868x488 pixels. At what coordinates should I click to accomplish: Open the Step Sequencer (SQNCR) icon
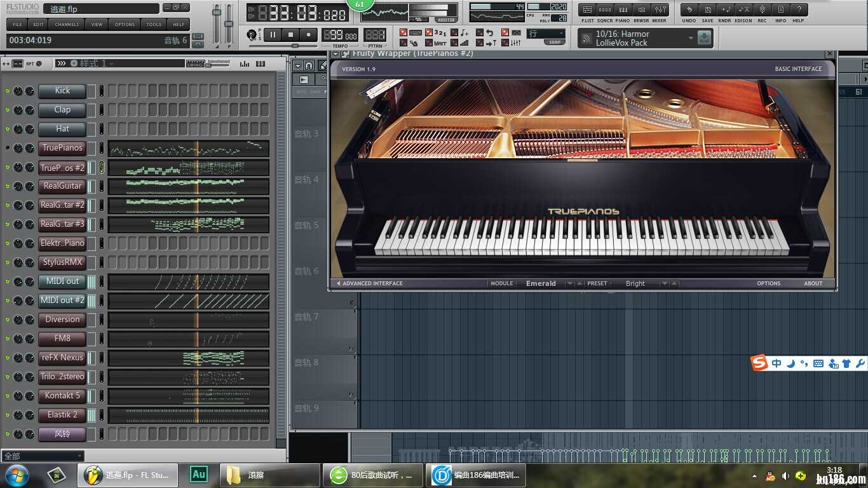pyautogui.click(x=605, y=10)
